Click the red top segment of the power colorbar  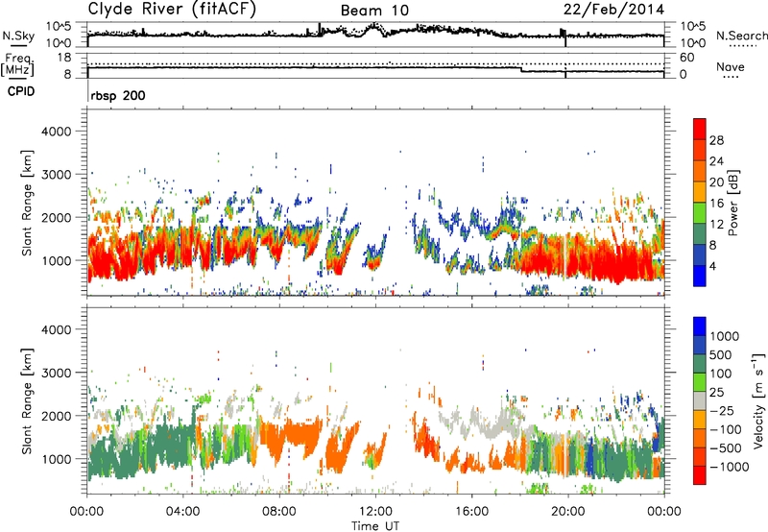pyautogui.click(x=700, y=130)
